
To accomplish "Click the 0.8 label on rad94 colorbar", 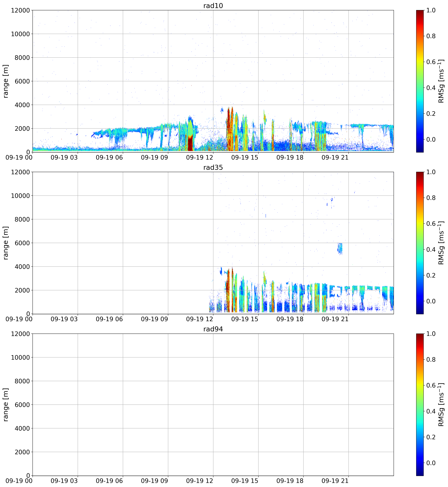I will [x=431, y=360].
